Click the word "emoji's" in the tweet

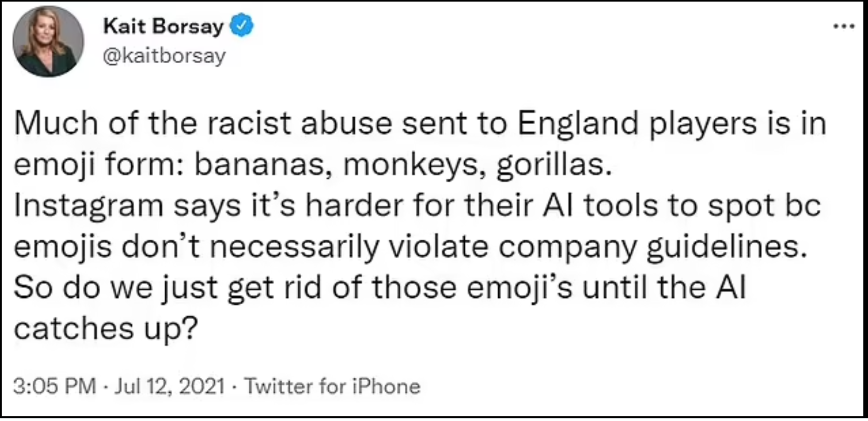click(519, 287)
